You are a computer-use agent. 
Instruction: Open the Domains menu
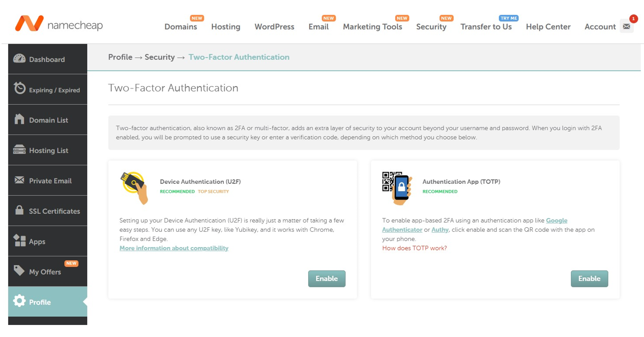coord(181,27)
